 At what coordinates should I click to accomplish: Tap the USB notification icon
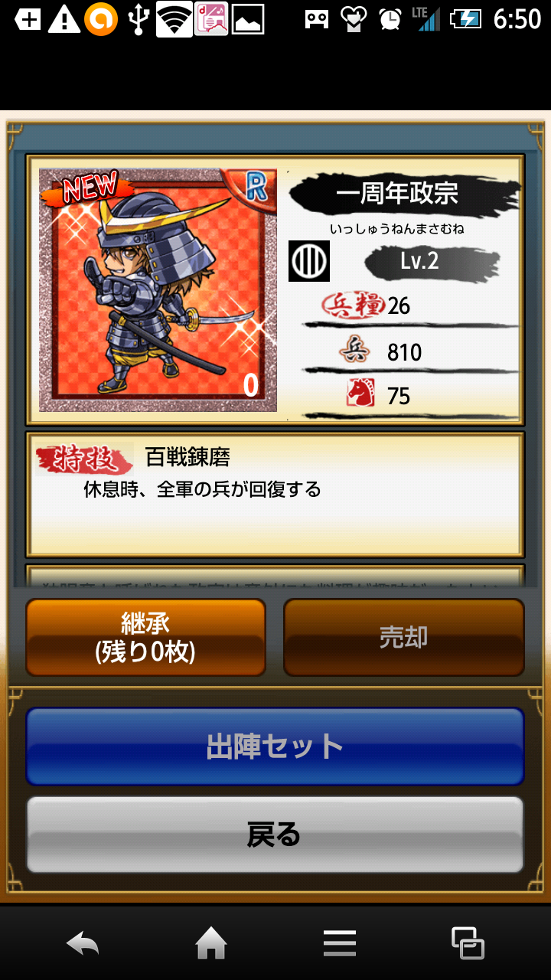pyautogui.click(x=138, y=19)
